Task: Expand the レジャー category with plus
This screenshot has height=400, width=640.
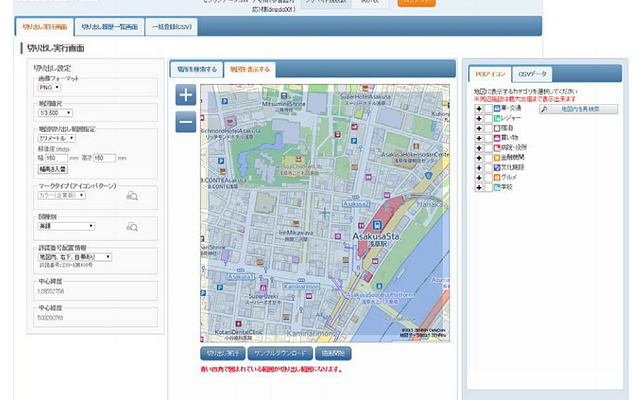Action: pos(479,118)
